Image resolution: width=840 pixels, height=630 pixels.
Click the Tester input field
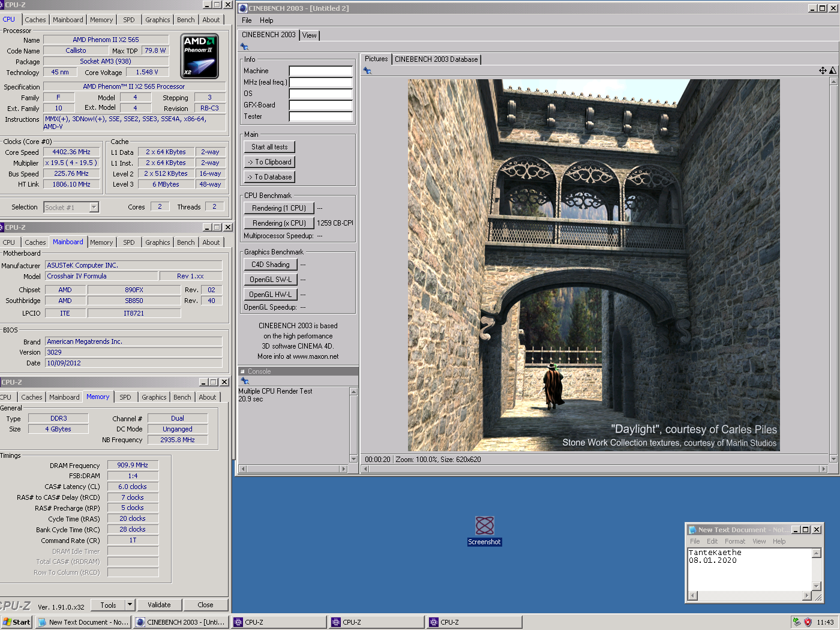pos(320,116)
